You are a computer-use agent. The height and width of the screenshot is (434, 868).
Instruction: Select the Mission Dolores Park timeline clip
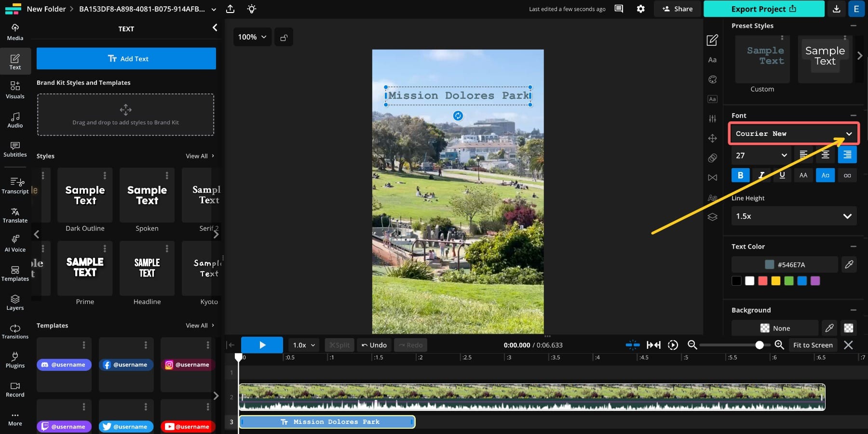pos(327,422)
